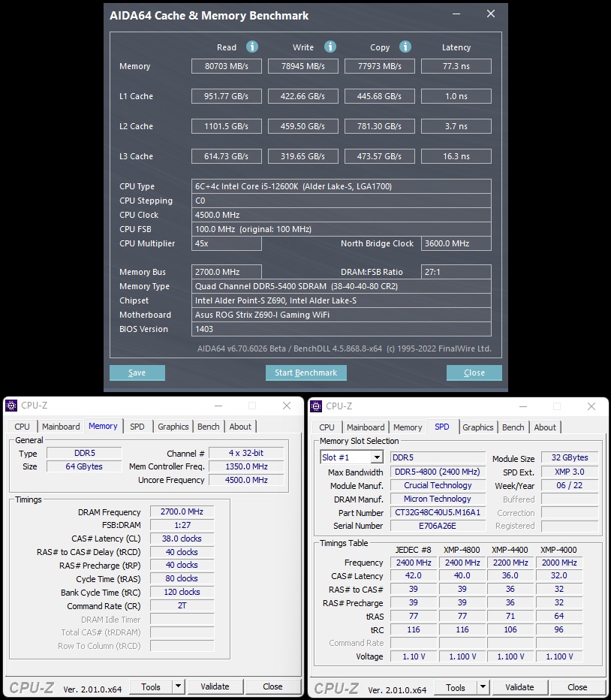Click CAS# Latency value 38.0 clocks
Image resolution: width=611 pixels, height=700 pixels.
[182, 539]
